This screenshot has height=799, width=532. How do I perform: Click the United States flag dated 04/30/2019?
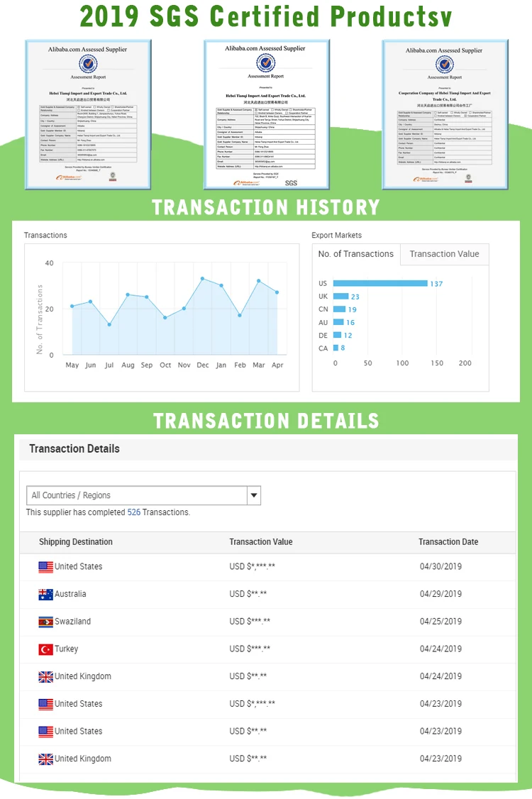46,567
